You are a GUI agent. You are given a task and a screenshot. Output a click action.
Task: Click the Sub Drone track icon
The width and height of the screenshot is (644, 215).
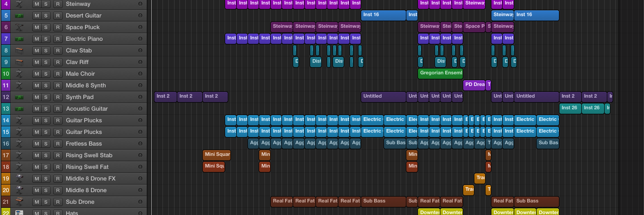pyautogui.click(x=19, y=202)
